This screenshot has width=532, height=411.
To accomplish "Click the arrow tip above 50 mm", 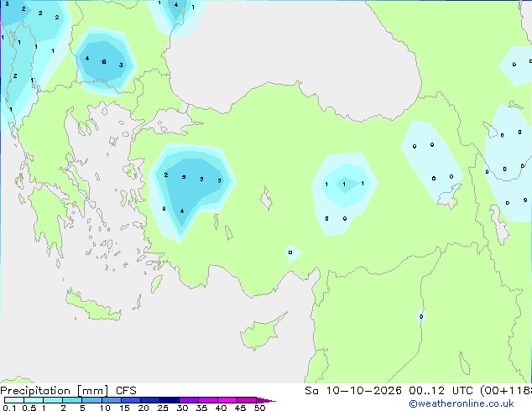I will [x=266, y=400].
